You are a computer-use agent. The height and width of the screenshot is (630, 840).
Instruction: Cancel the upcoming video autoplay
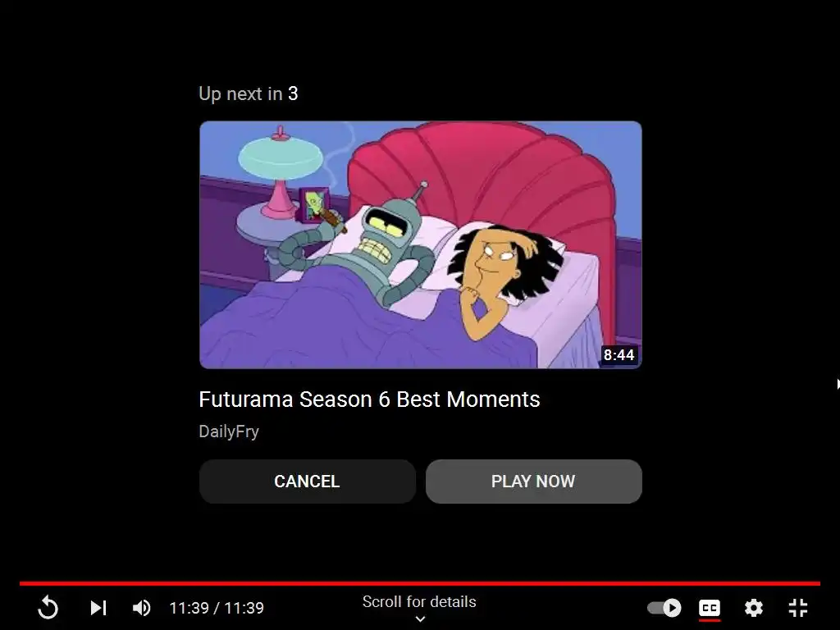coord(308,481)
